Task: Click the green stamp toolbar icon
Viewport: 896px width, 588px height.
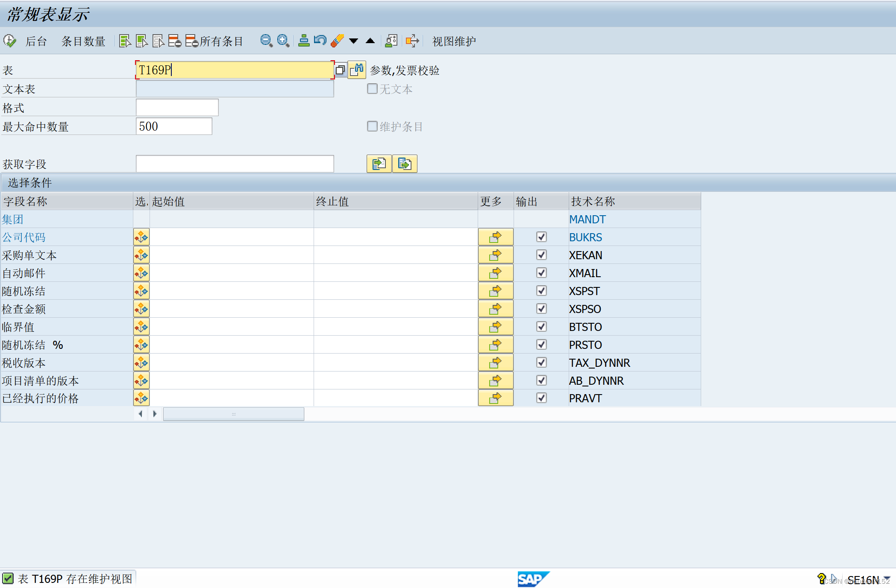Action: pyautogui.click(x=304, y=41)
